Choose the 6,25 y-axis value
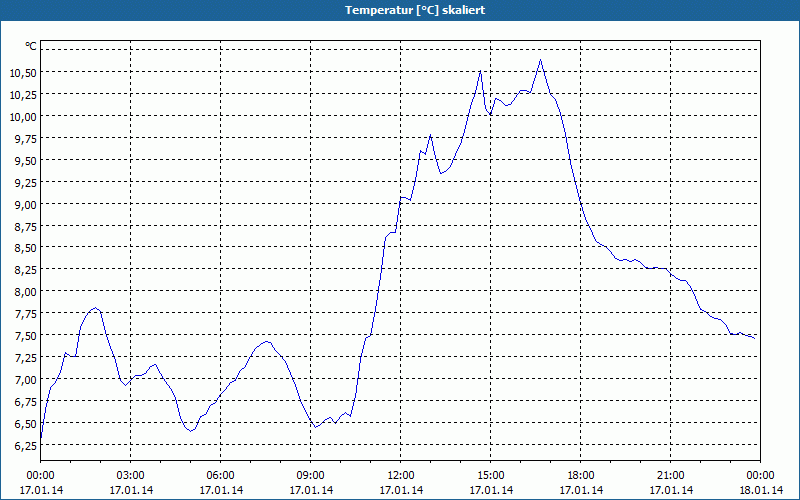 (25, 445)
